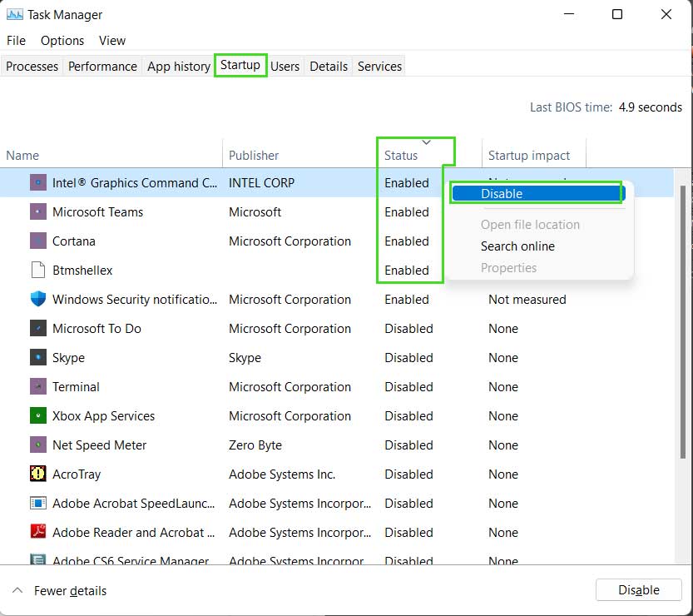Switch to the Performance tab

[x=102, y=67]
